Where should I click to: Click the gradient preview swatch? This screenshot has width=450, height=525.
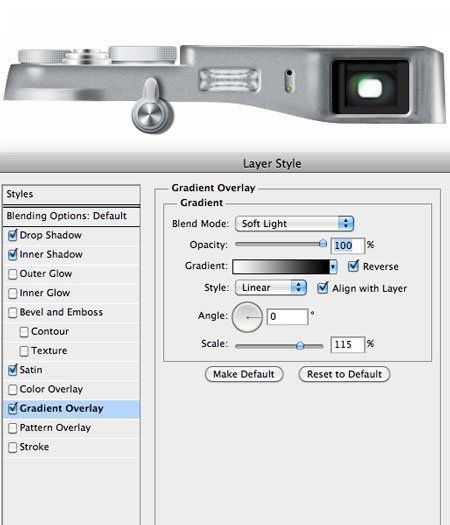(x=281, y=267)
